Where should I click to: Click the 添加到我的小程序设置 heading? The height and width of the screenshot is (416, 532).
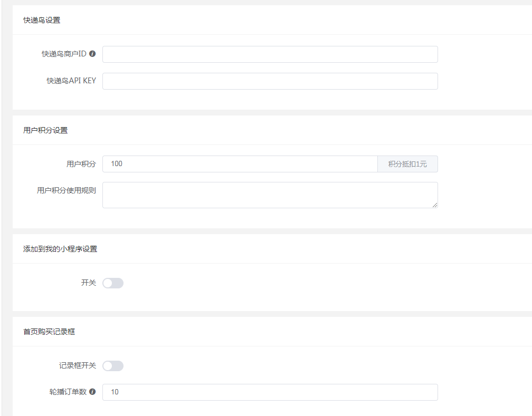[60, 249]
